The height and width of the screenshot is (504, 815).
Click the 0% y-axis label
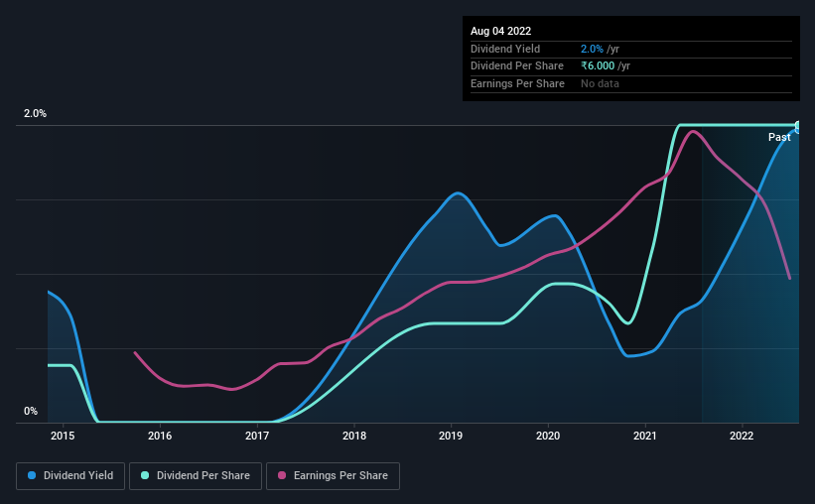click(31, 411)
